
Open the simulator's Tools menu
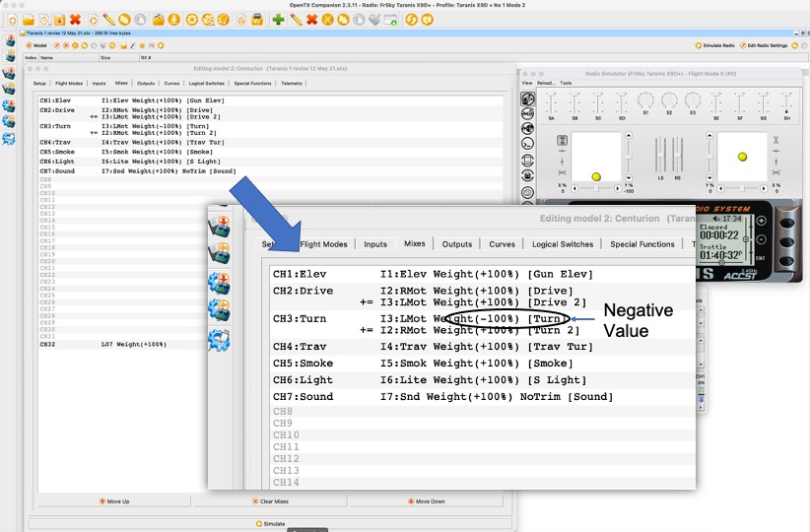point(566,83)
